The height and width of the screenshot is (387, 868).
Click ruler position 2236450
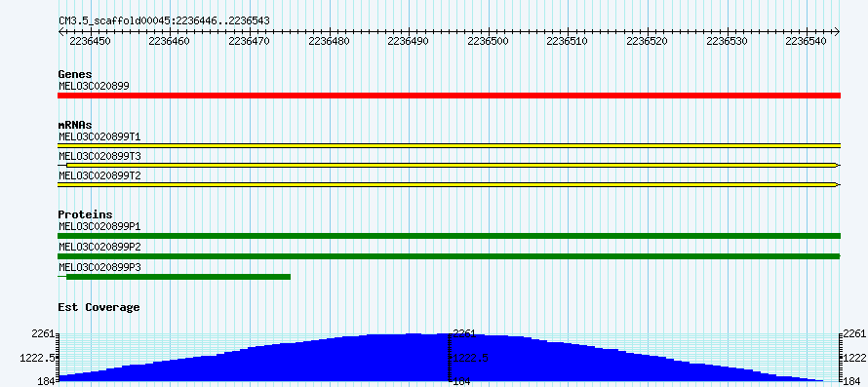92,41
